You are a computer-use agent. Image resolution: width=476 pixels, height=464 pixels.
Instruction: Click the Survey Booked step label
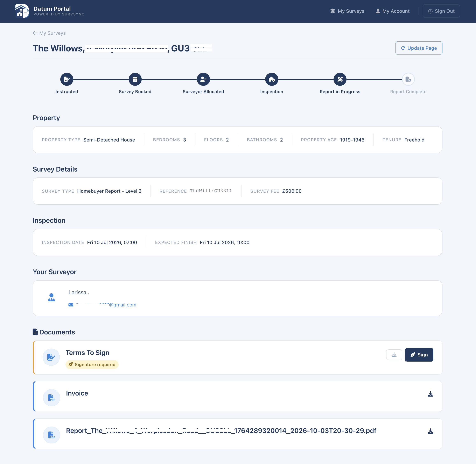135,92
